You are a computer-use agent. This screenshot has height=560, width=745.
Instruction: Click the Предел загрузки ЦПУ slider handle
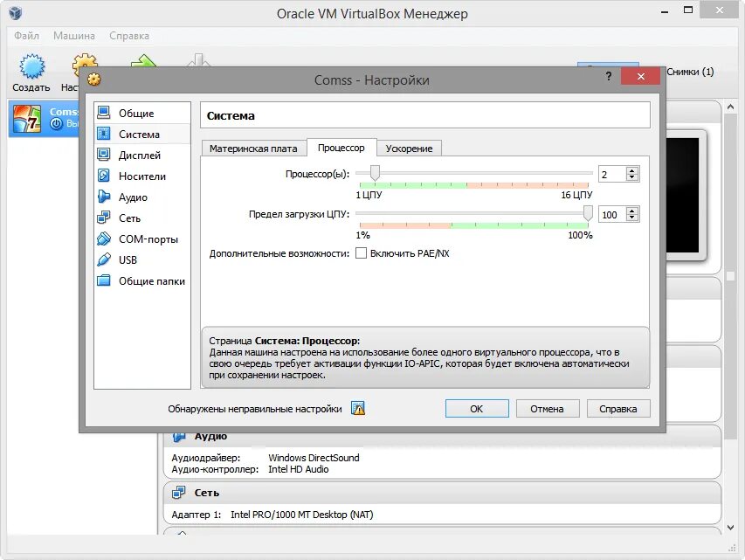click(588, 213)
